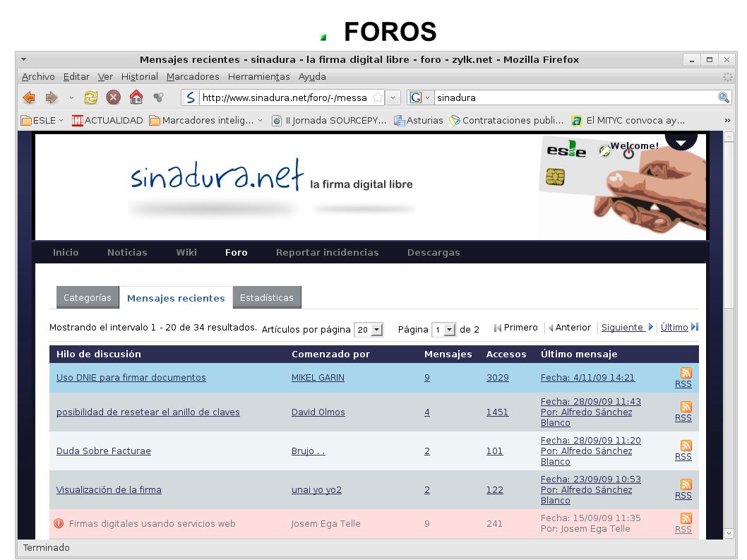Click the sinadura.net logo banner
The image size is (747, 560).
pyautogui.click(x=271, y=177)
